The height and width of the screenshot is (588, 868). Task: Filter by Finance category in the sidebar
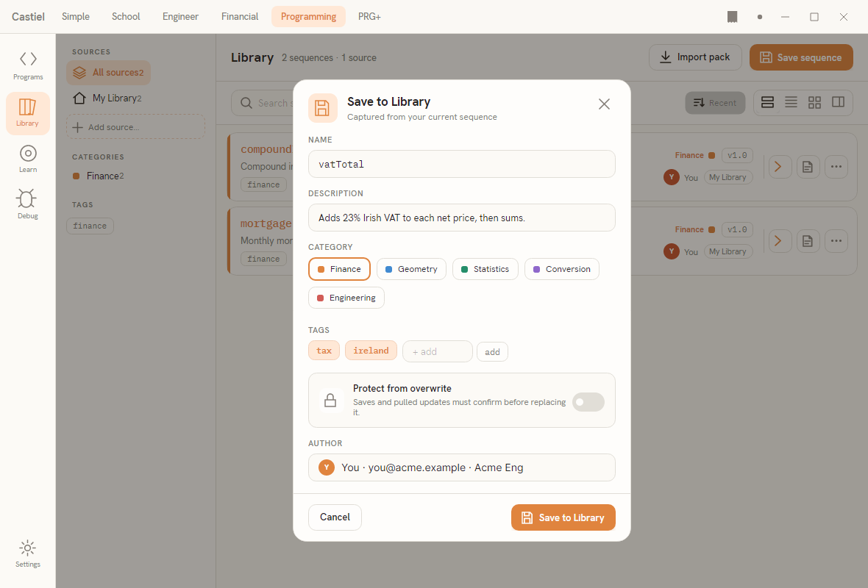pos(99,176)
